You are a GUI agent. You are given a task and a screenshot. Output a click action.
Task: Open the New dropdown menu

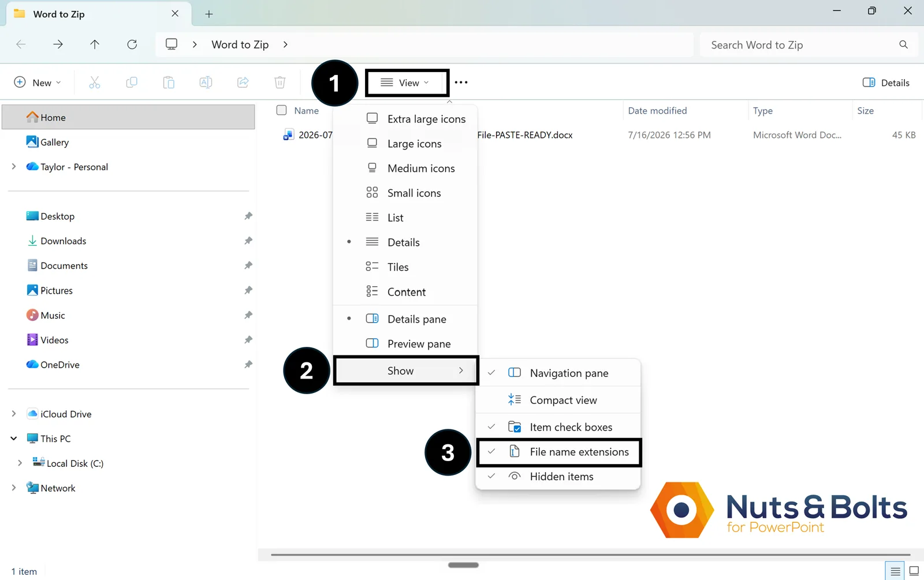[x=38, y=83]
